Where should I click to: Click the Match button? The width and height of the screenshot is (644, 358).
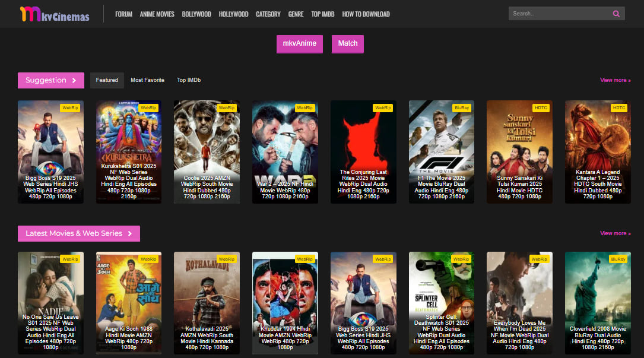(348, 43)
